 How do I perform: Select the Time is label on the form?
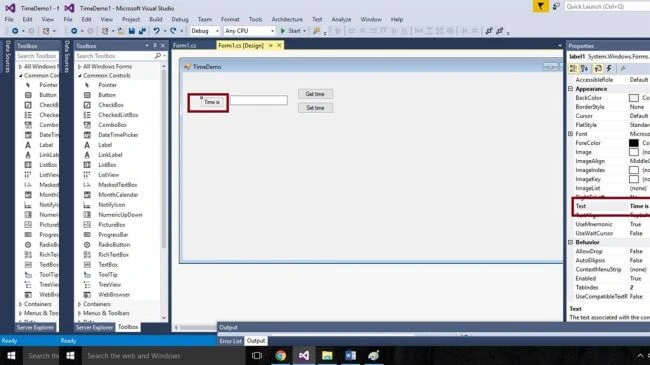[x=212, y=102]
